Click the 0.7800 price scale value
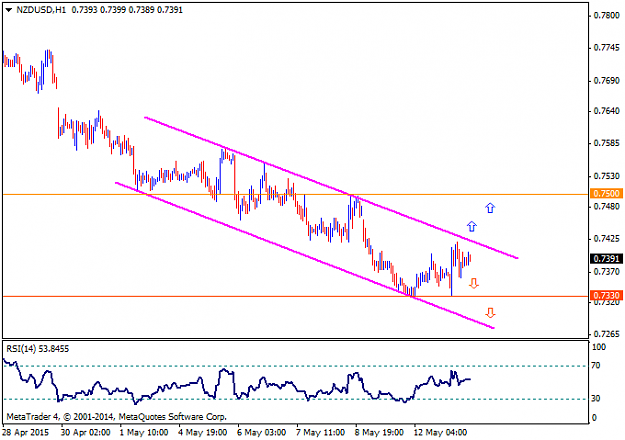The width and height of the screenshot is (625, 440). 607,16
